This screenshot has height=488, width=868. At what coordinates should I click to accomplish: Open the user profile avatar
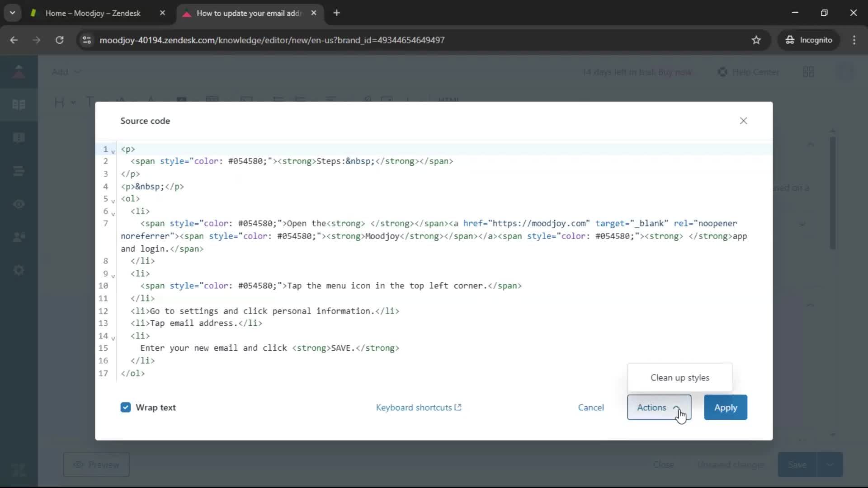pyautogui.click(x=846, y=72)
